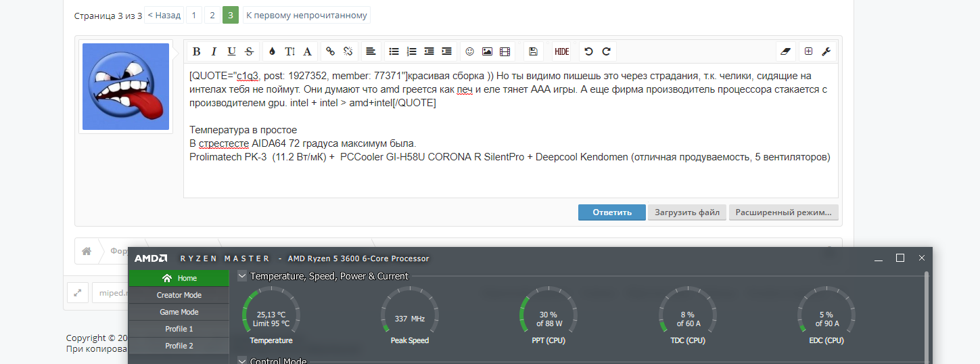Toggle BB code mode with wrench icon
The height and width of the screenshot is (364, 980).
point(826,51)
